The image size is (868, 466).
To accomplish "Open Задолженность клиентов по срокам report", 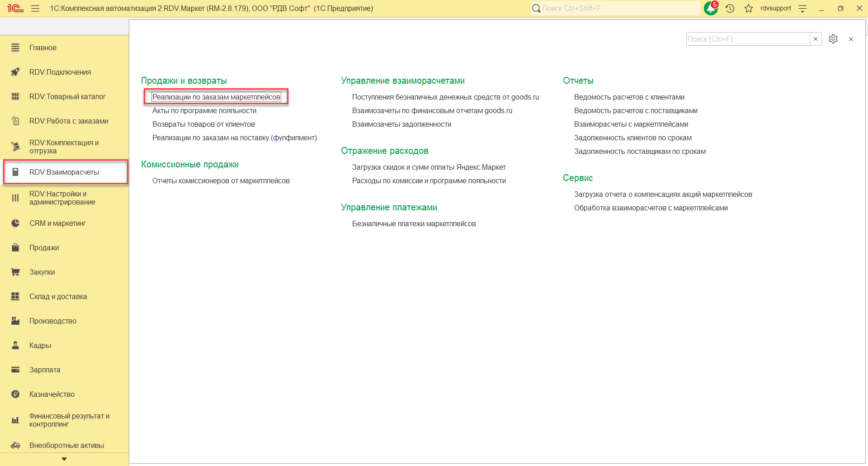I will point(633,138).
